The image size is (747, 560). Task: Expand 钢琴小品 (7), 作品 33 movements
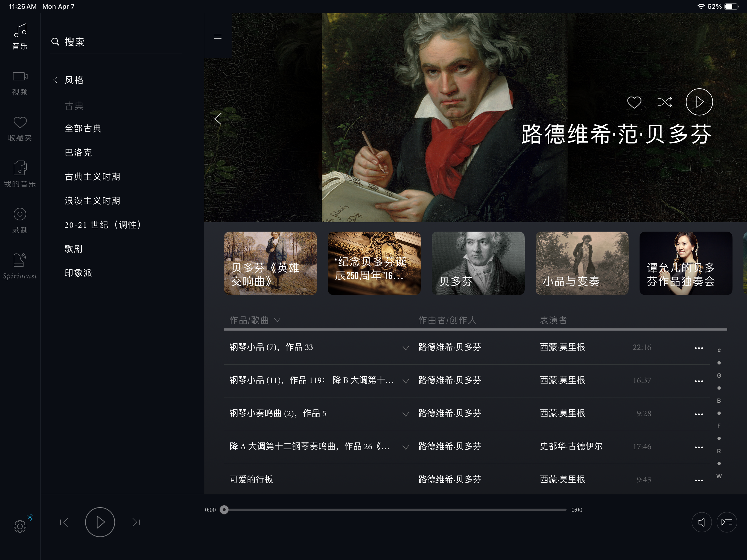(405, 348)
